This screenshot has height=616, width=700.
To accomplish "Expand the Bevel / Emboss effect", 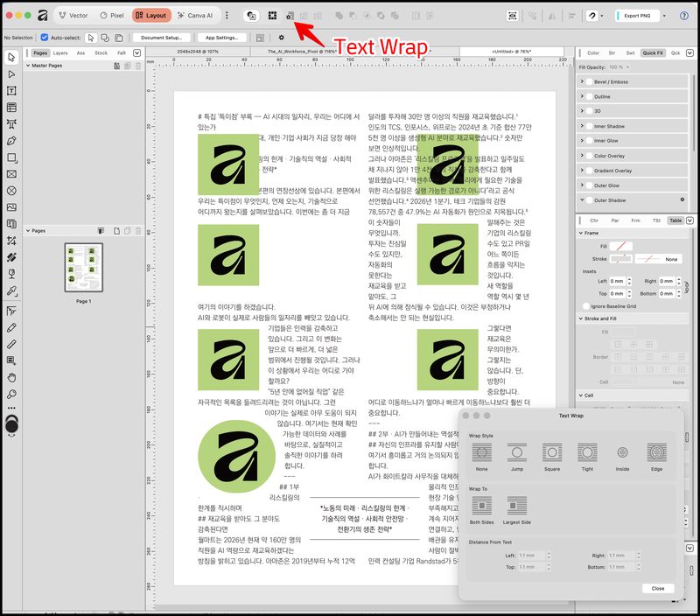I will tap(582, 81).
